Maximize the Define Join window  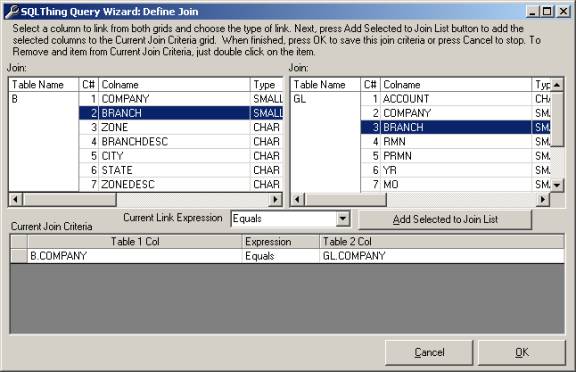547,12
